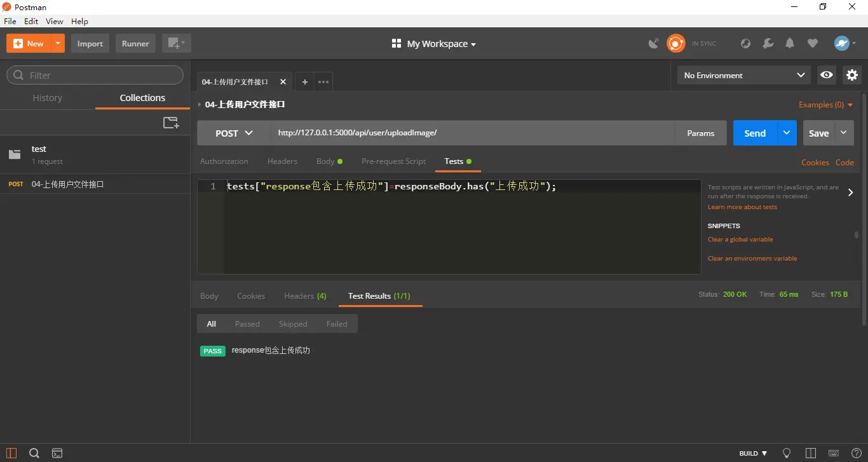The image size is (868, 462).
Task: Switch to Collections tab
Action: click(x=142, y=98)
